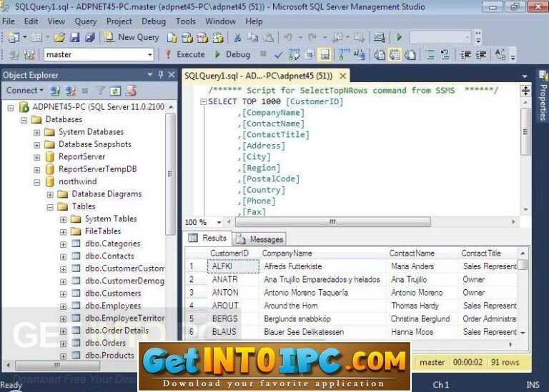Open the Edit menu

click(x=31, y=21)
